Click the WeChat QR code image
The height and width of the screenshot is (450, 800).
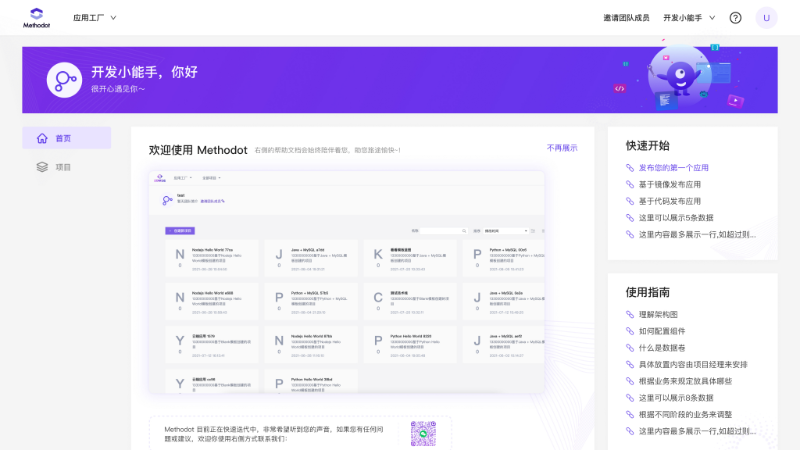425,433
